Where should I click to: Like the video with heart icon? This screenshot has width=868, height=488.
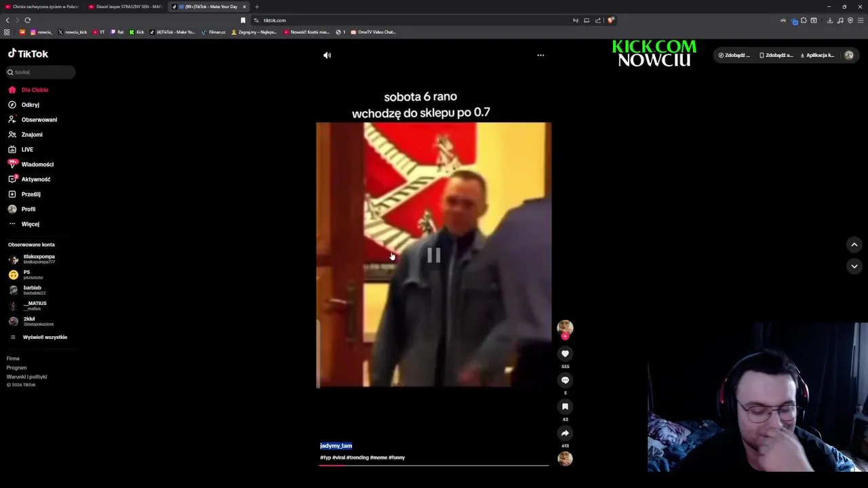(x=565, y=354)
